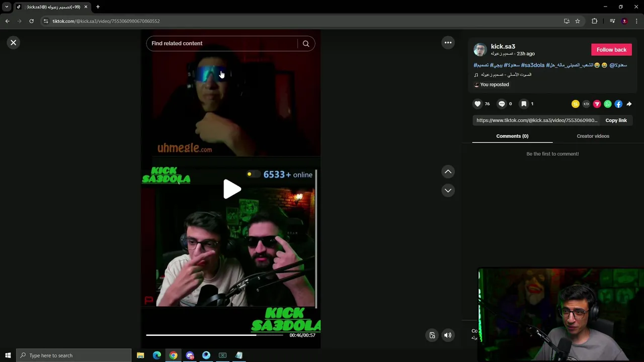This screenshot has width=644, height=362.
Task: Open File Explorer from the taskbar
Action: (x=140, y=355)
